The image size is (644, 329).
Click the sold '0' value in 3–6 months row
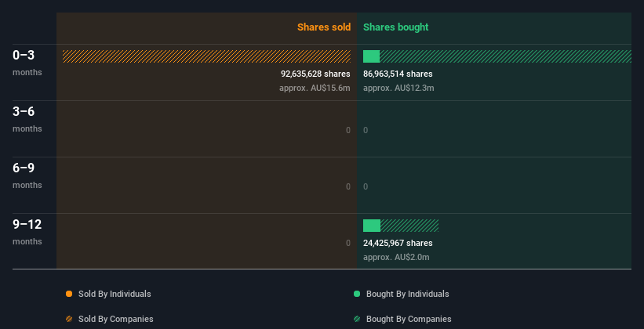pyautogui.click(x=348, y=131)
